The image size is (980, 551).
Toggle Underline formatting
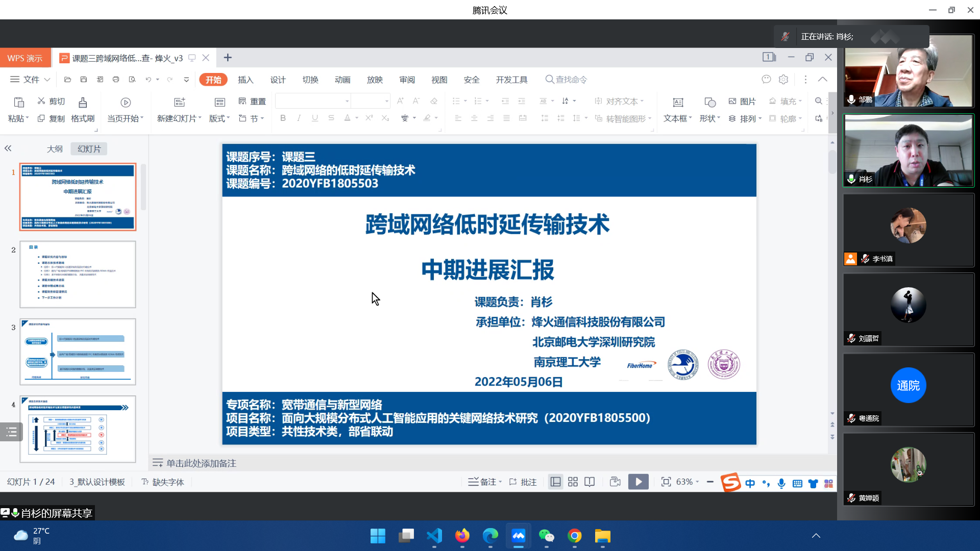[x=315, y=118]
